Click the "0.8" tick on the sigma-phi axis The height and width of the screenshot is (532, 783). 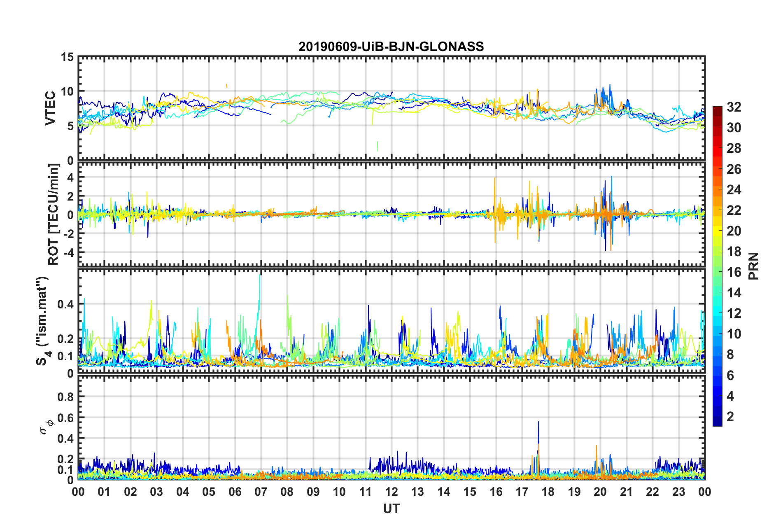click(65, 397)
